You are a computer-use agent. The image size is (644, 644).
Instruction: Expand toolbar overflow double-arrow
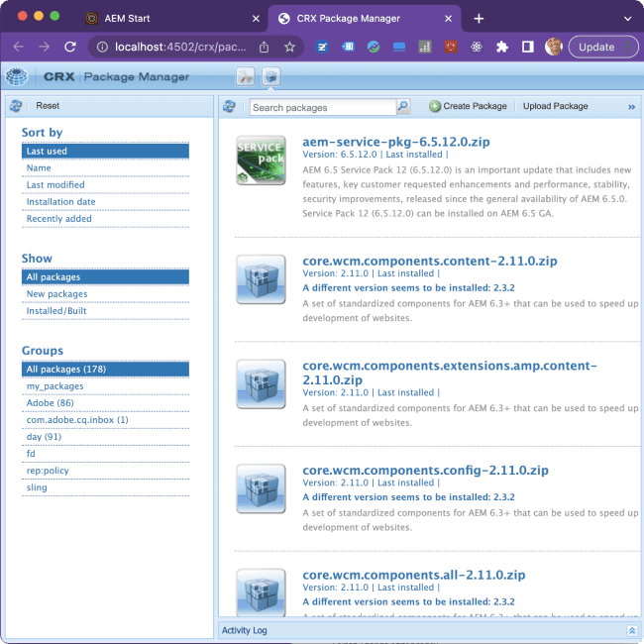coord(631,107)
